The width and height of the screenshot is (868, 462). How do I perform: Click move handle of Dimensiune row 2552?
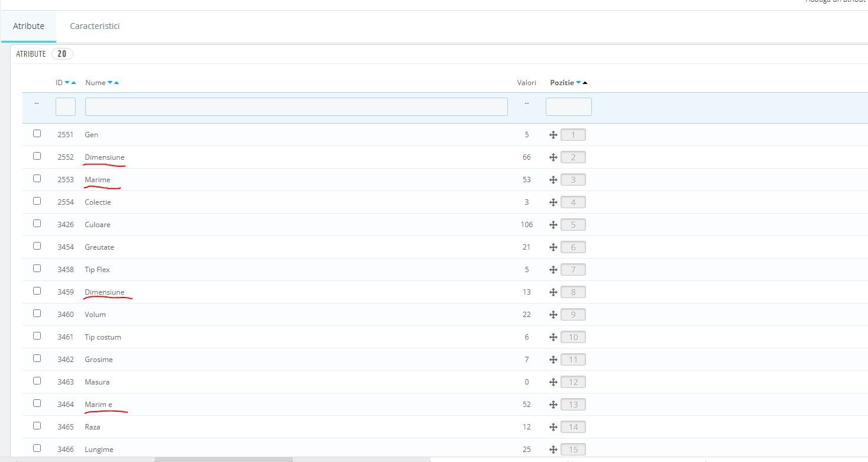click(553, 157)
